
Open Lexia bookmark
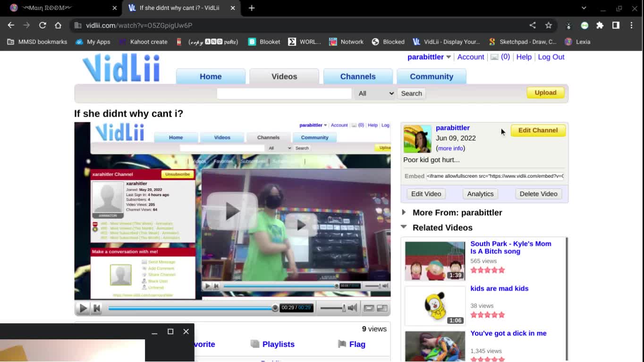click(577, 42)
